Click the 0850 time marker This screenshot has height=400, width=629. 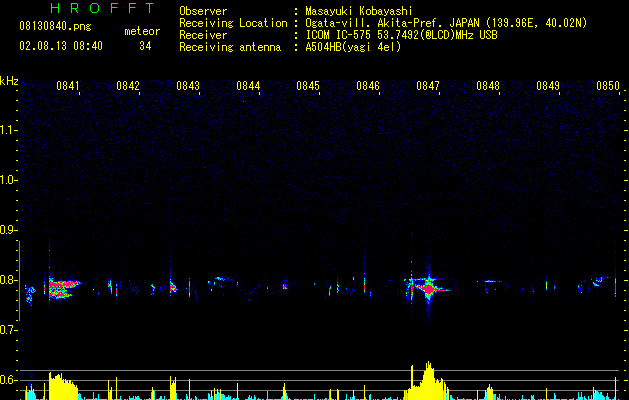pyautogui.click(x=608, y=86)
